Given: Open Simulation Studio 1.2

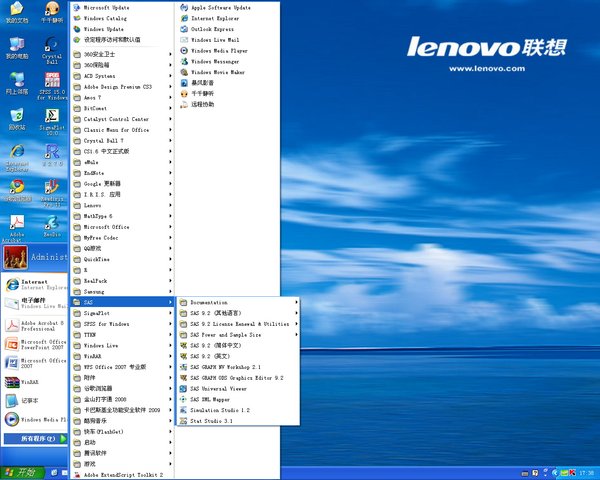Looking at the screenshot, I should (x=238, y=410).
